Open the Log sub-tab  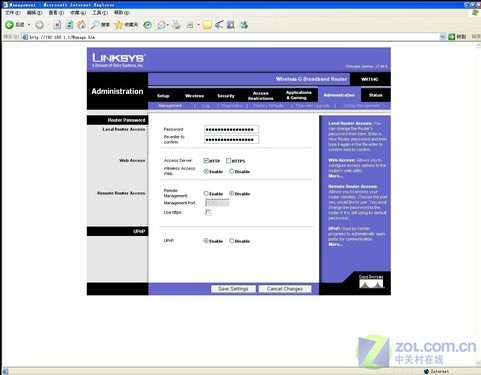tap(206, 106)
